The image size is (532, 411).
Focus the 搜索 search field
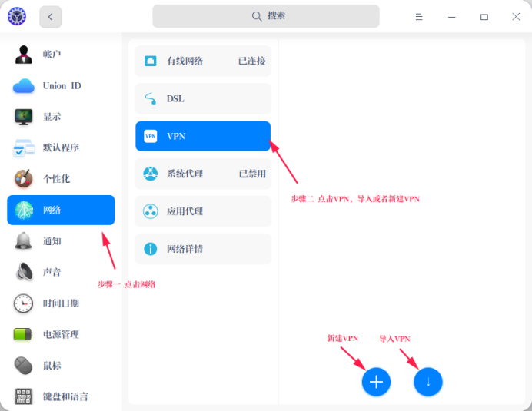[x=266, y=16]
